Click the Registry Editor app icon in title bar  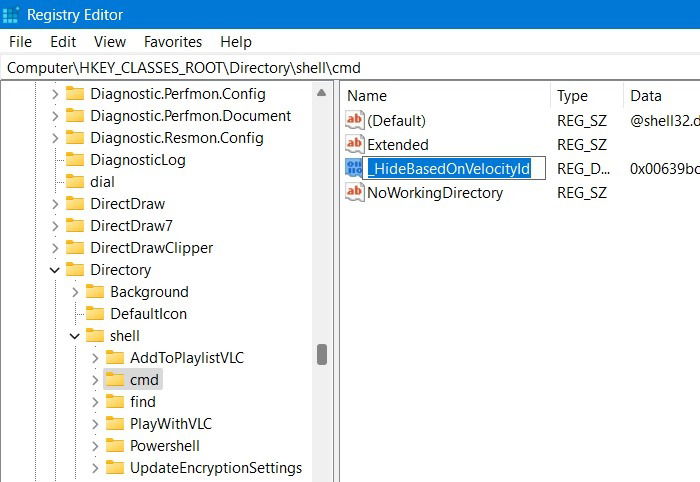pos(10,15)
